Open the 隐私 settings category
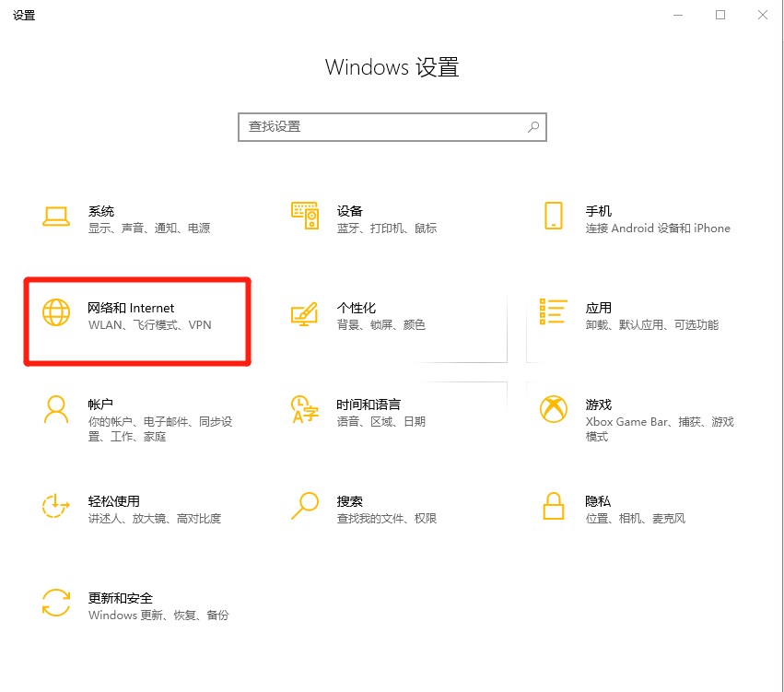This screenshot has width=784, height=692. (598, 501)
